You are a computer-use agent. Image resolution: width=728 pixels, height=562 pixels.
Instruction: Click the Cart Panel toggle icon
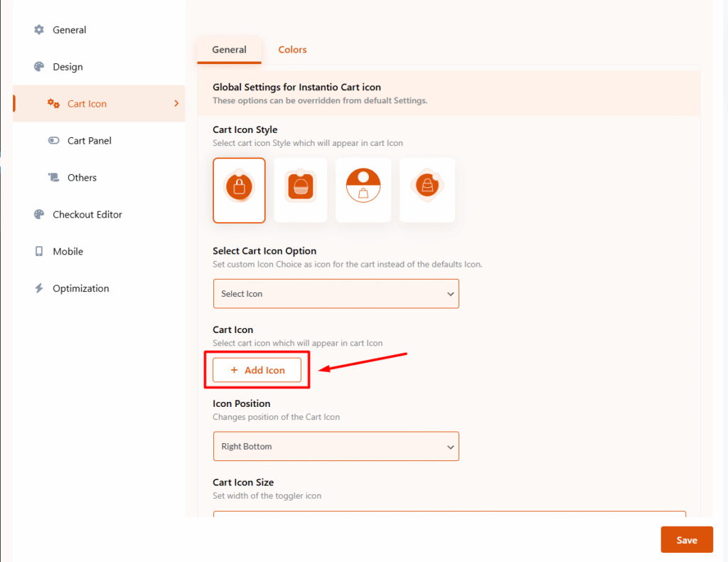(x=53, y=141)
